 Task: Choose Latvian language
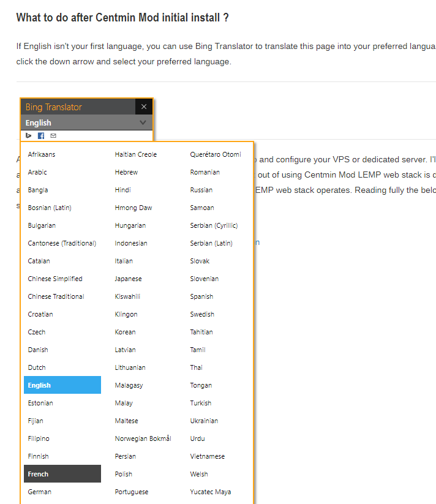[125, 350]
